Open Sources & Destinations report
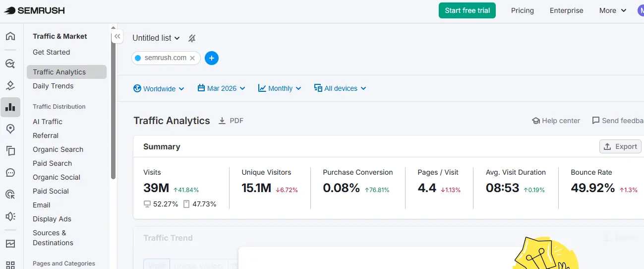The height and width of the screenshot is (269, 644). pos(53,238)
